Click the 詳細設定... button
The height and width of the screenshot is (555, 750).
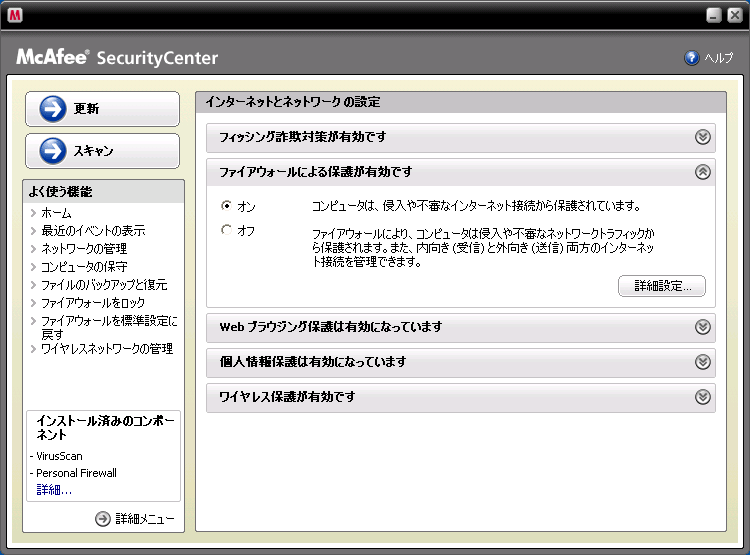tap(662, 286)
